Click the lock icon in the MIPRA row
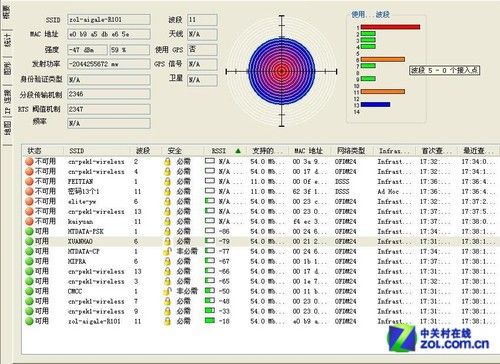 tap(167, 261)
